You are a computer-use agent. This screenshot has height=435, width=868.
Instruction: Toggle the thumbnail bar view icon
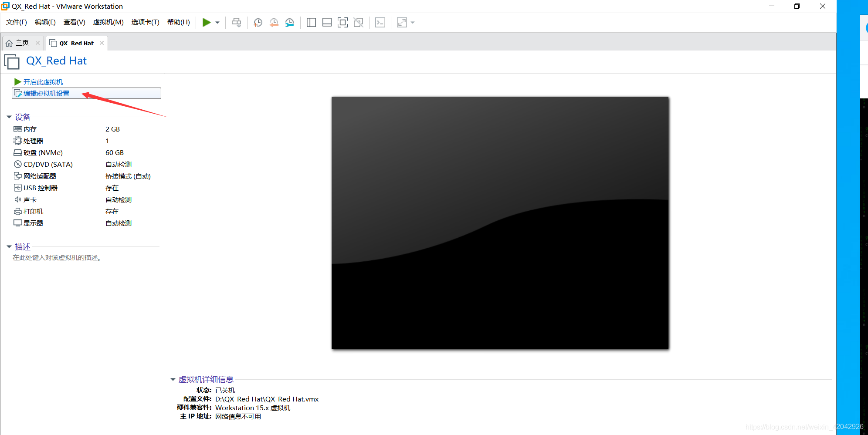[x=327, y=23]
